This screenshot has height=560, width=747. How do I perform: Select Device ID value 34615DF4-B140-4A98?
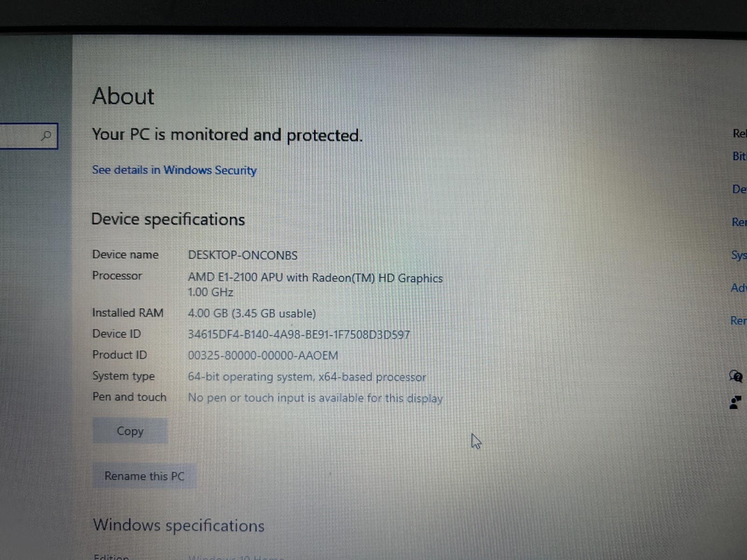[299, 335]
